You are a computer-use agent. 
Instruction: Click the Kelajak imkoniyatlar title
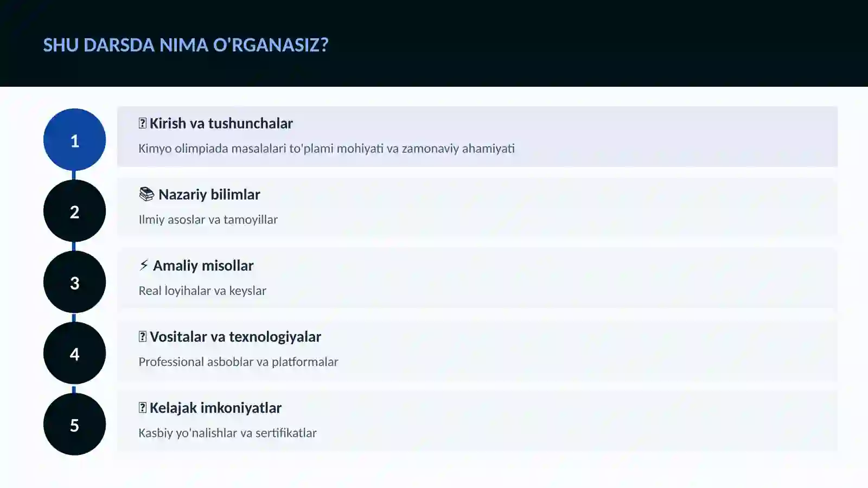point(215,408)
